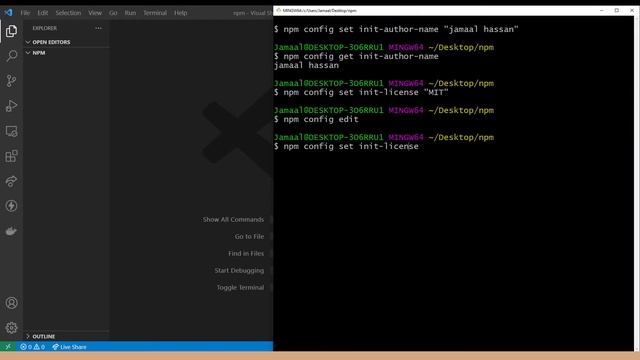The height and width of the screenshot is (360, 640).
Task: Open the Accounts icon
Action: click(11, 303)
